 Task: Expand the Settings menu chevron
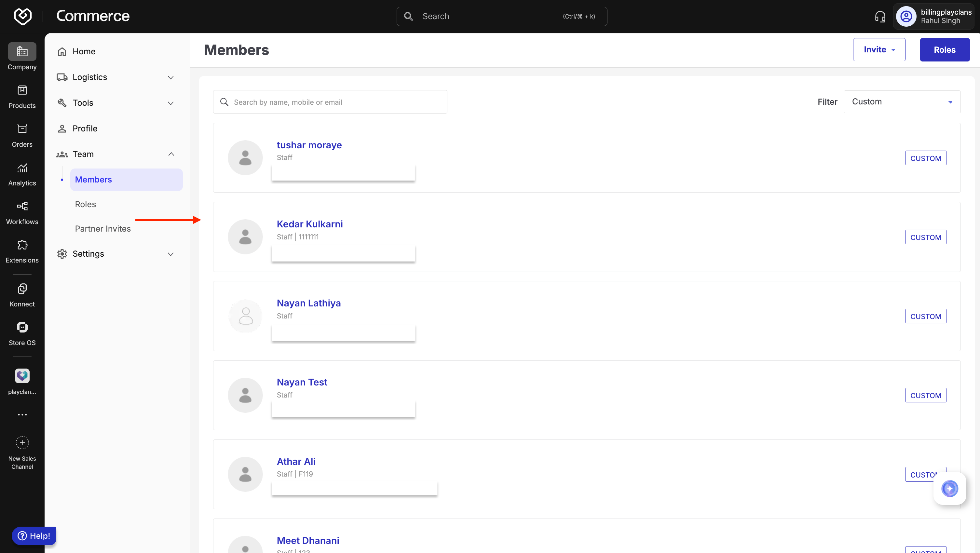coord(170,254)
